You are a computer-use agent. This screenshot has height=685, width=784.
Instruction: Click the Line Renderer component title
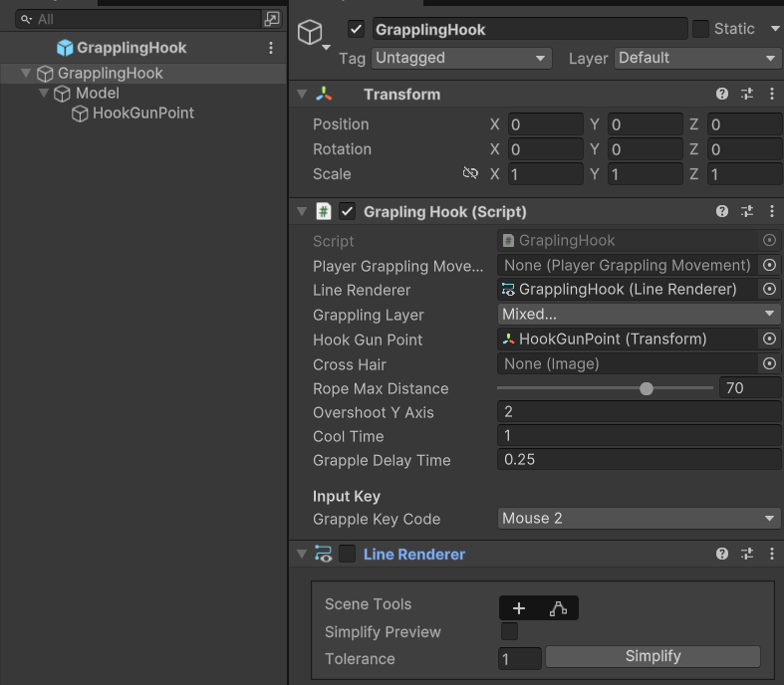tap(414, 555)
